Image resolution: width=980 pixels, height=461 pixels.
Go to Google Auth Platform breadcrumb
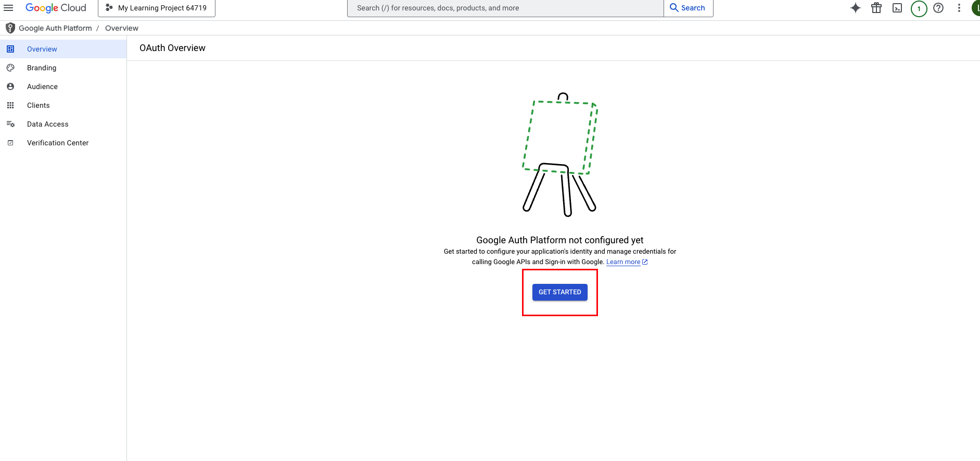pyautogui.click(x=55, y=28)
